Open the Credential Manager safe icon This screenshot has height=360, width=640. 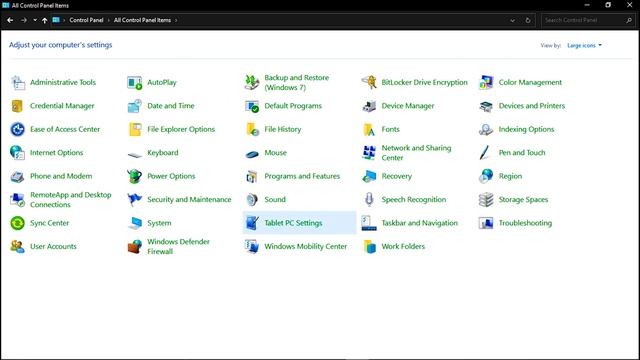(x=18, y=106)
